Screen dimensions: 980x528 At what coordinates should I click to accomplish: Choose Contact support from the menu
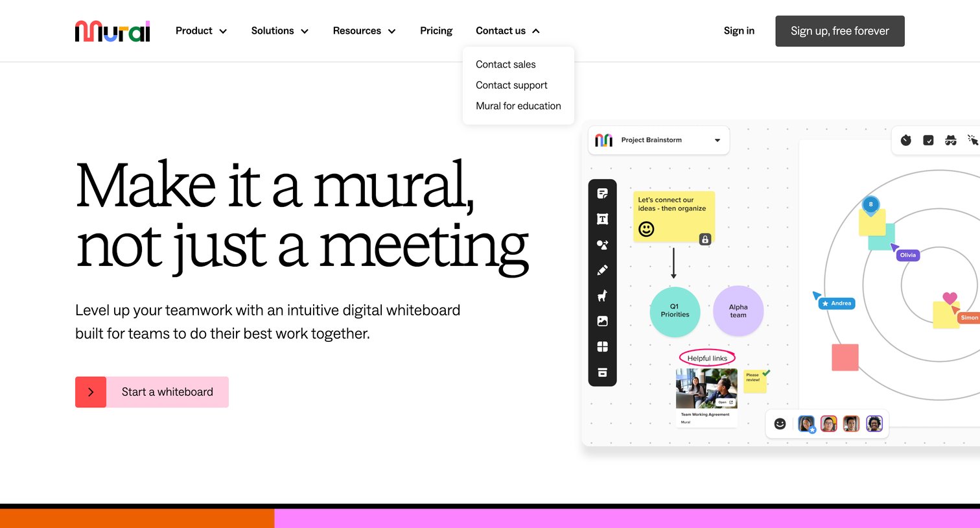[511, 85]
